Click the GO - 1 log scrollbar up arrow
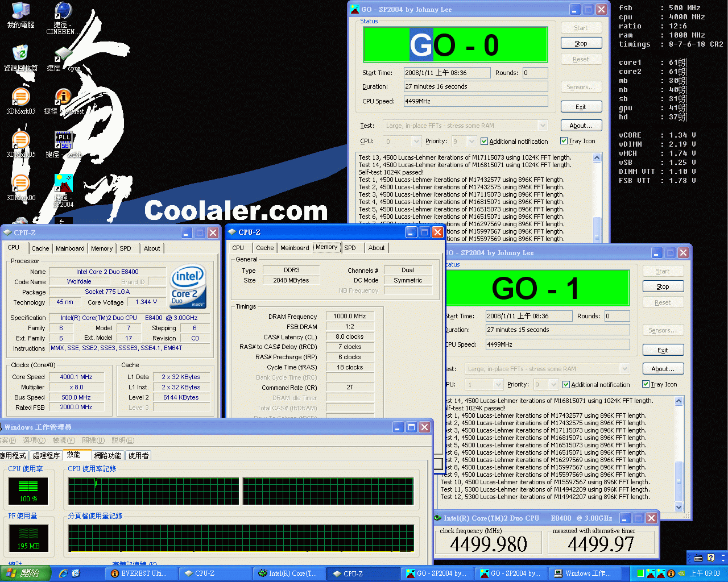This screenshot has width=728, height=582. click(679, 401)
